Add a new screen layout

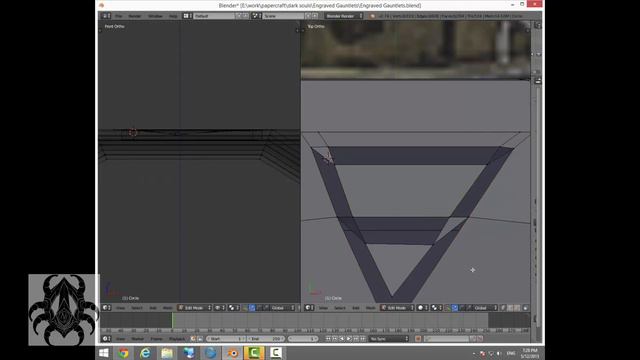pos(239,16)
